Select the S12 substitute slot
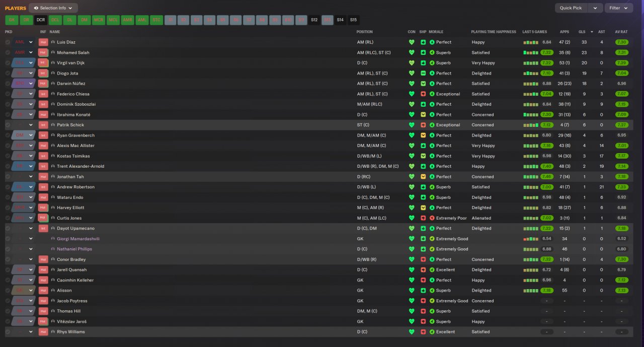The image size is (644, 347). click(314, 20)
